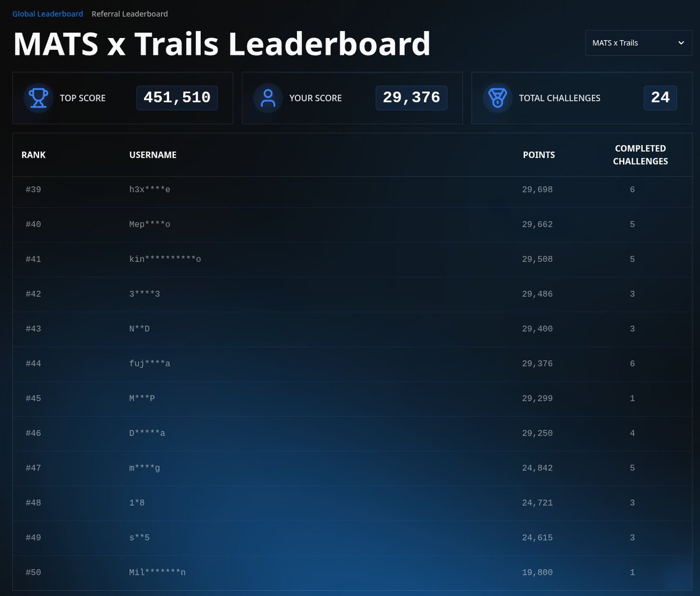Click the TOP SCORE label
The width and height of the screenshot is (700, 596).
point(83,98)
